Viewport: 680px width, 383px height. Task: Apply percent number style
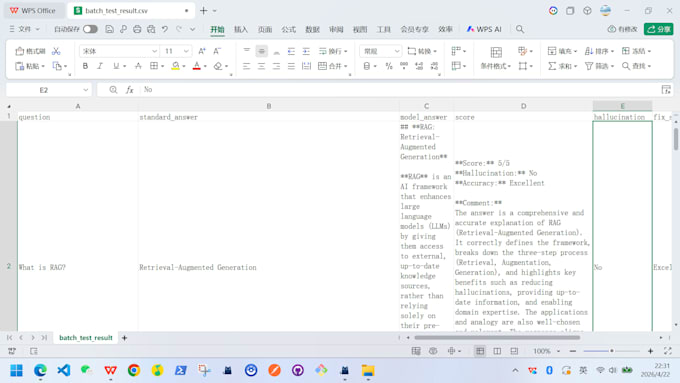click(389, 66)
